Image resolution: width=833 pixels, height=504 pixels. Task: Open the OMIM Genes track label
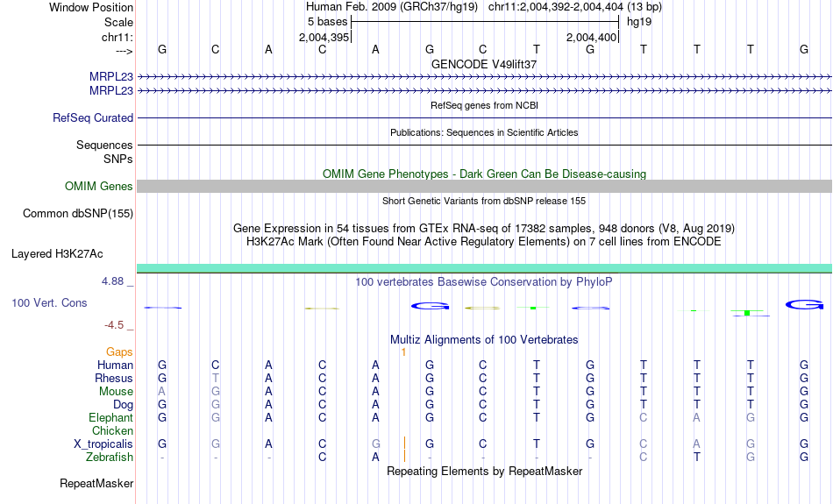click(x=98, y=187)
